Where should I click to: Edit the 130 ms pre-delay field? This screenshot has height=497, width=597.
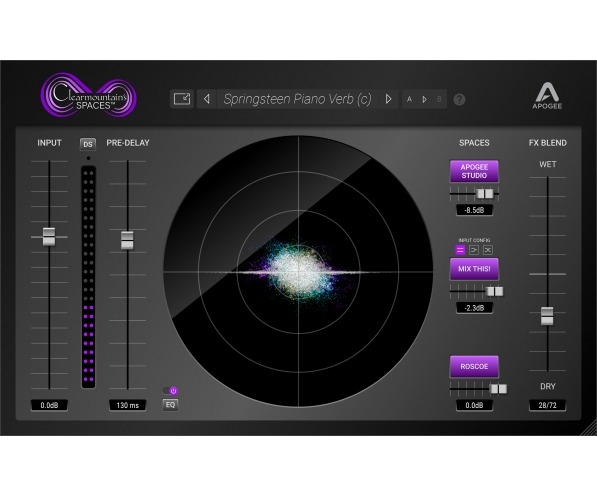[128, 405]
